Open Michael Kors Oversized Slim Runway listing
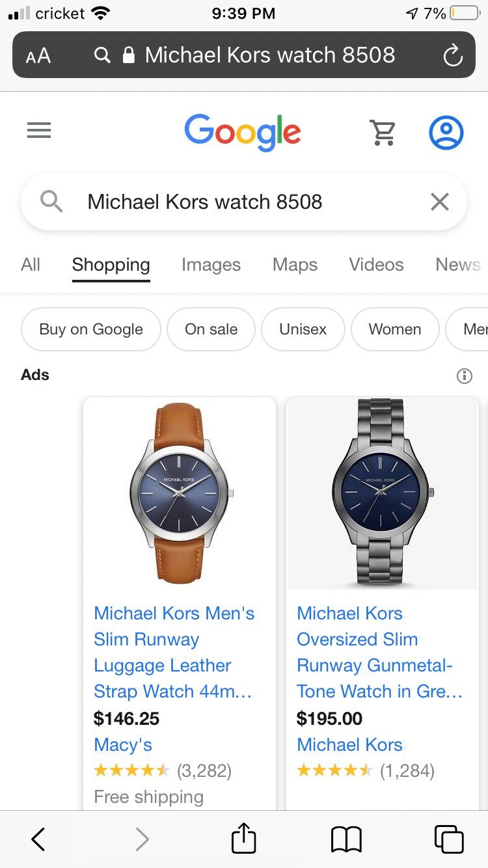This screenshot has height=868, width=488. (x=379, y=653)
